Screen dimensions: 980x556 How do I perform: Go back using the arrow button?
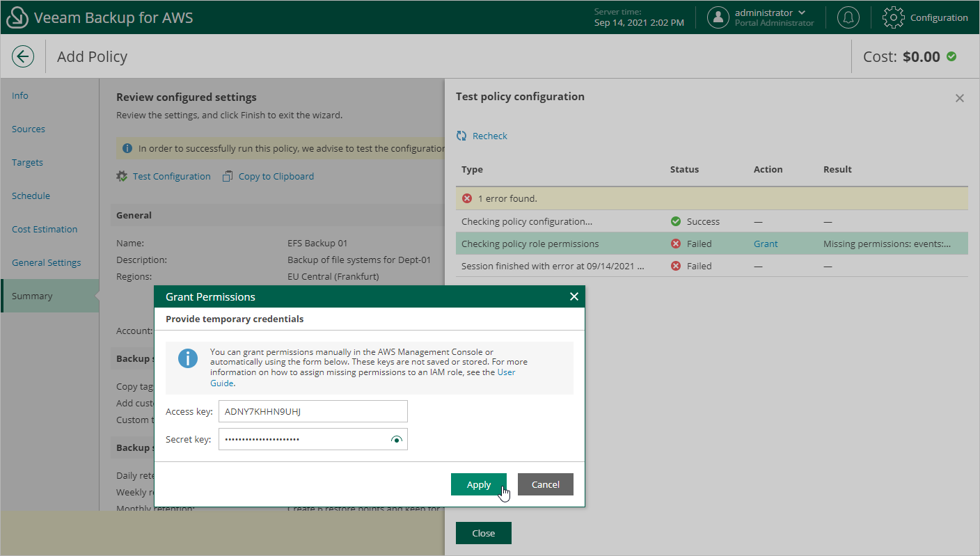coord(23,56)
